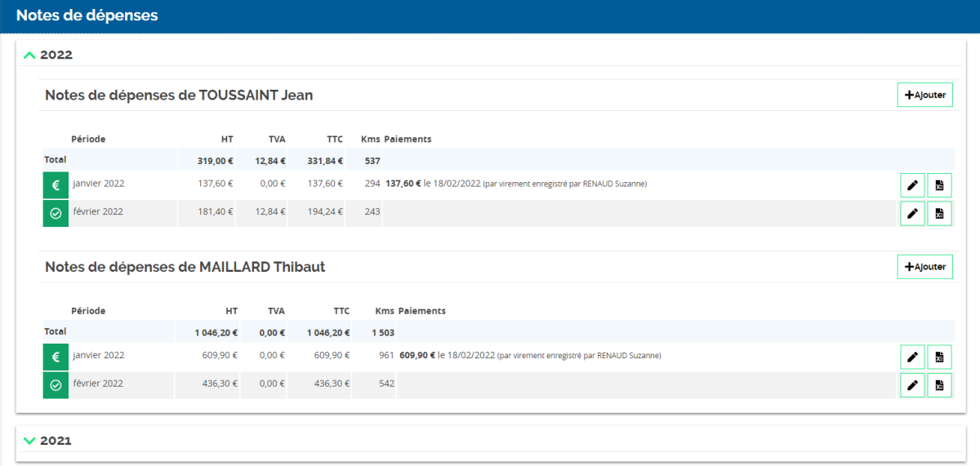Click the validated checkmark icon for Maillard's février
This screenshot has width=980, height=466.
(56, 384)
